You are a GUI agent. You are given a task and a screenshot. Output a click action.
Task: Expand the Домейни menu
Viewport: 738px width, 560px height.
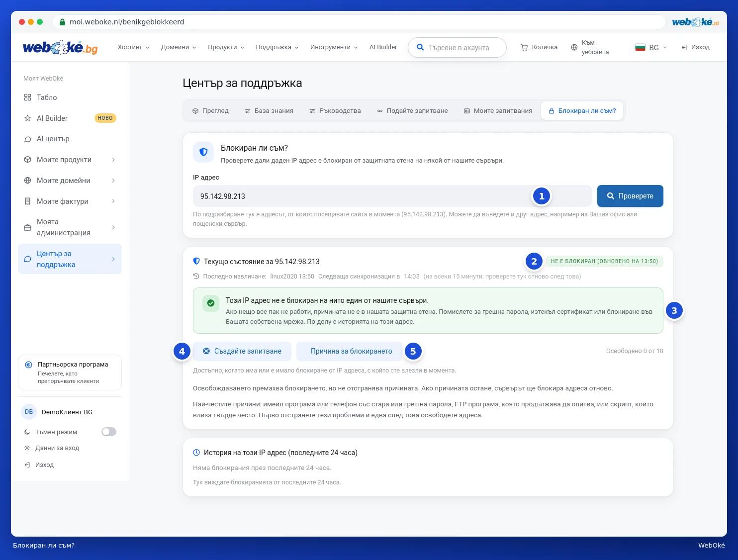pyautogui.click(x=179, y=47)
